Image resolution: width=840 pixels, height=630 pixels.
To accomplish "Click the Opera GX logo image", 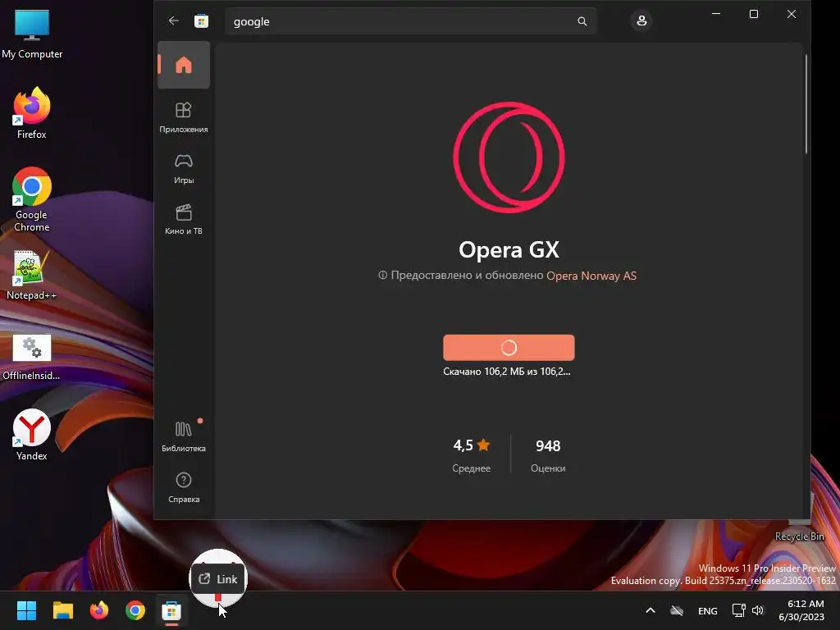I will 509,157.
